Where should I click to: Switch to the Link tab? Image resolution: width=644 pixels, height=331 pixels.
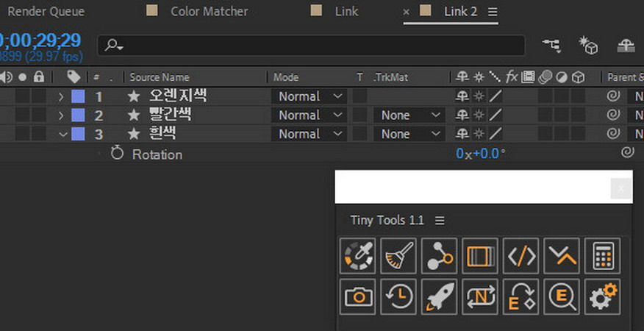pyautogui.click(x=346, y=12)
